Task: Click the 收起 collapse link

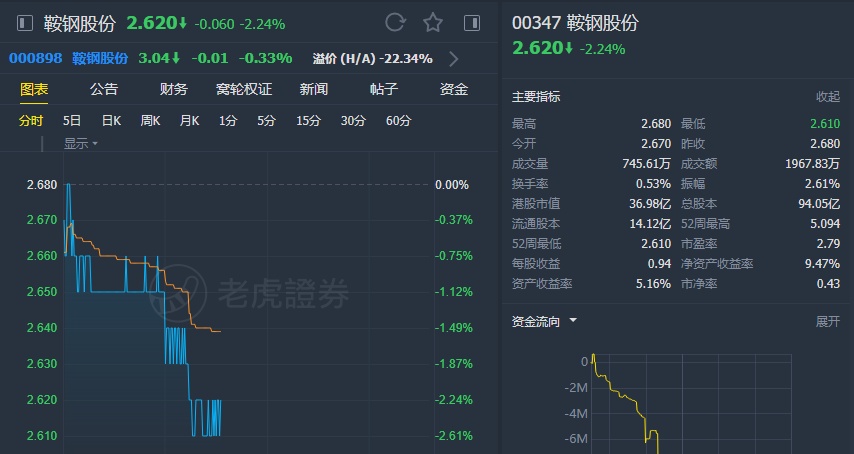Action: click(827, 97)
